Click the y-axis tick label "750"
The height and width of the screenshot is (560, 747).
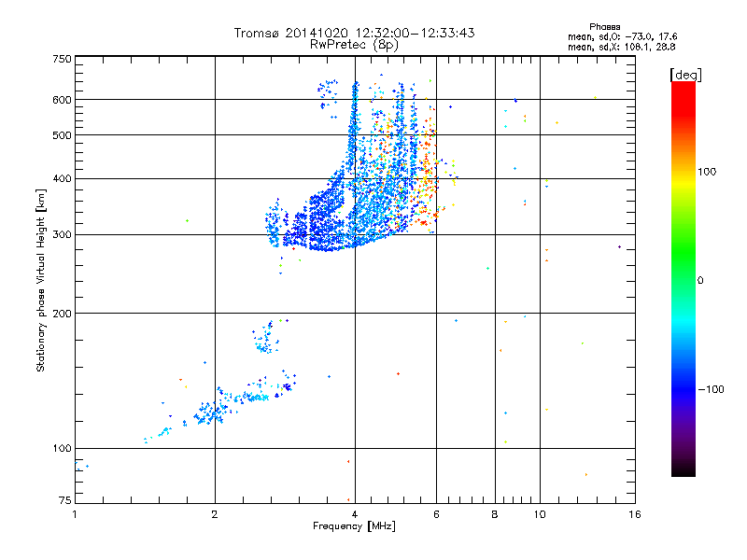[x=62, y=59]
